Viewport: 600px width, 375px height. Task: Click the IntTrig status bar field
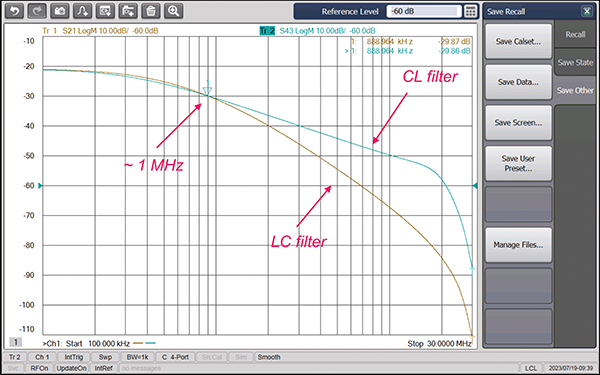[73, 357]
